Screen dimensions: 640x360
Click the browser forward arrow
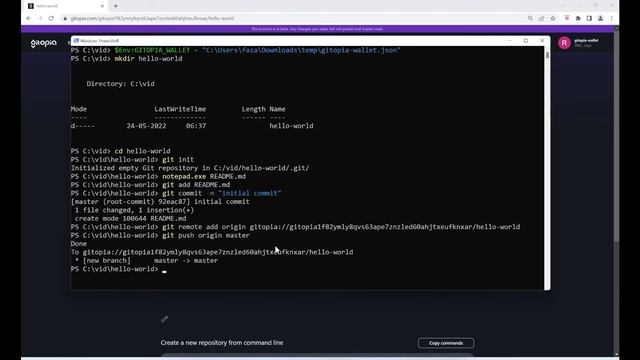pyautogui.click(x=40, y=18)
